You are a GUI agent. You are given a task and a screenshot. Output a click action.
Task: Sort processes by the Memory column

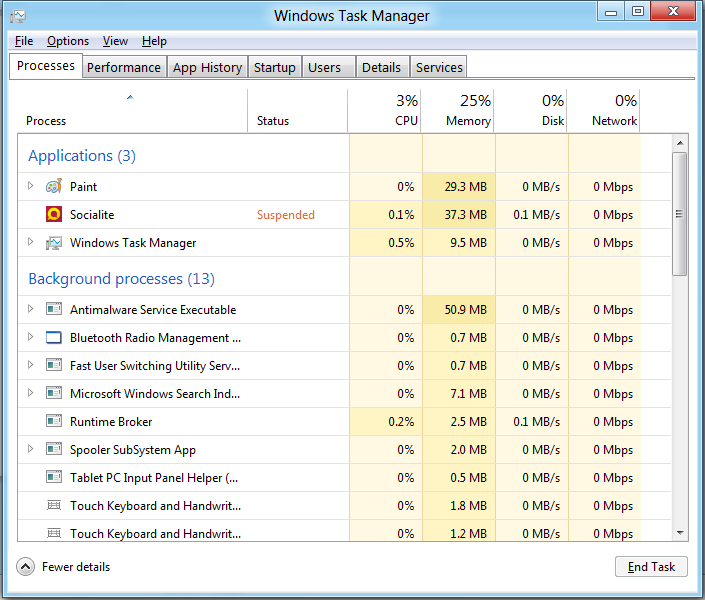click(459, 110)
